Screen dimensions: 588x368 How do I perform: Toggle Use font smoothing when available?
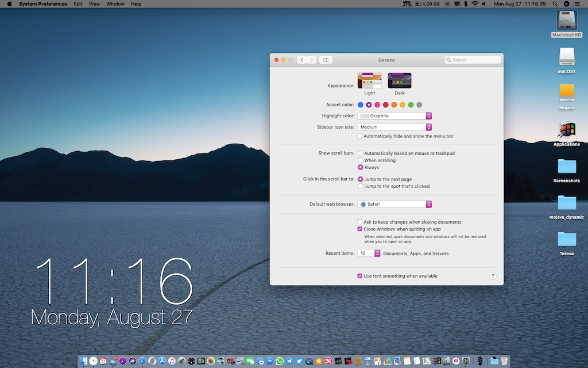coord(359,275)
